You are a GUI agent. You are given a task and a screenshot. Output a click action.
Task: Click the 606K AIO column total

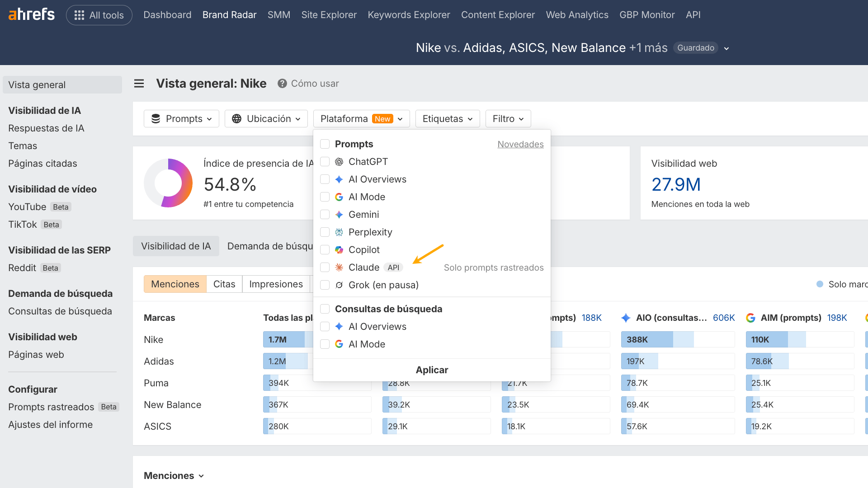(x=724, y=318)
